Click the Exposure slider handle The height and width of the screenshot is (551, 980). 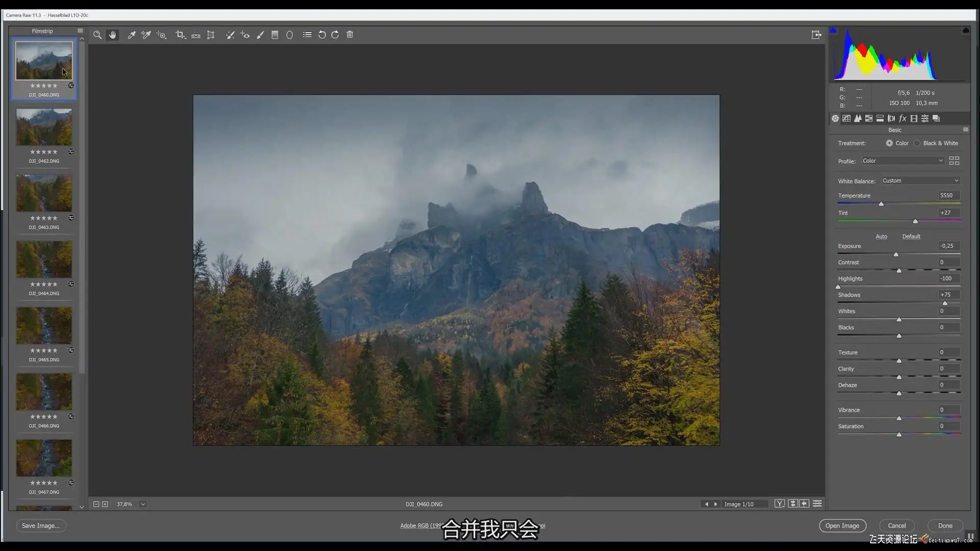pos(896,254)
